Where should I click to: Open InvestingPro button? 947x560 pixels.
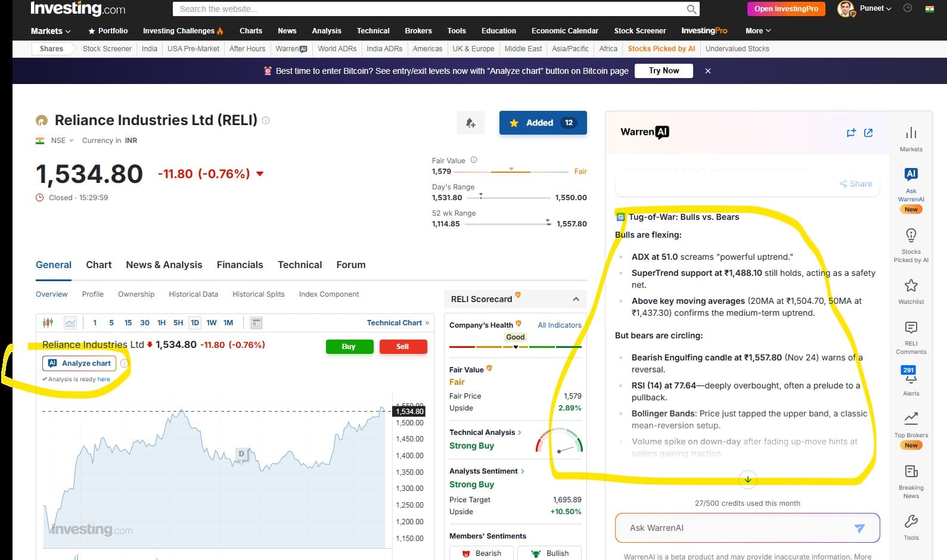(786, 9)
